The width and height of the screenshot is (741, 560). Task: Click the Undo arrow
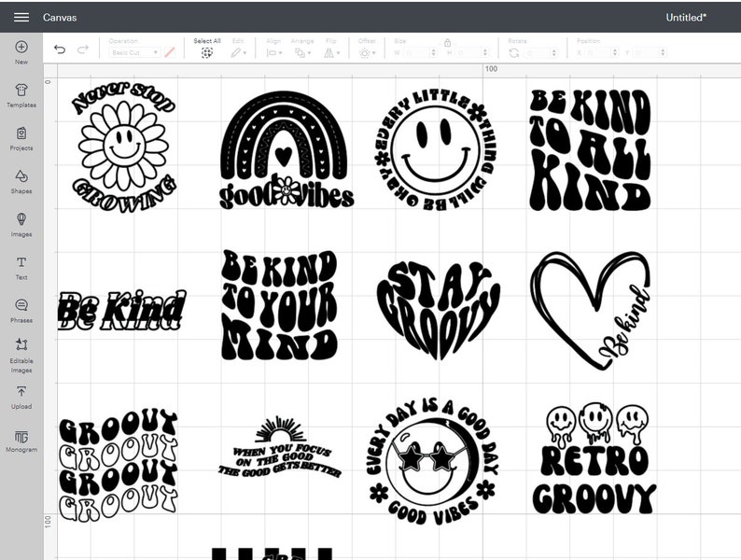pyautogui.click(x=60, y=49)
